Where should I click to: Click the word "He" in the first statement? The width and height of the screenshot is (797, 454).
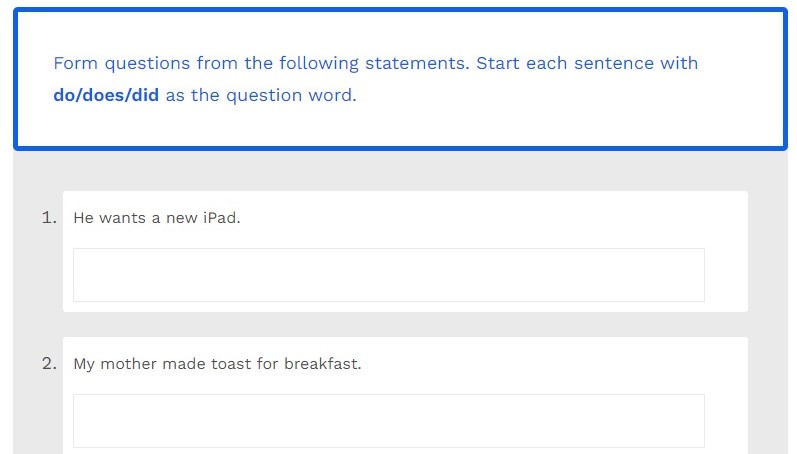(x=83, y=218)
